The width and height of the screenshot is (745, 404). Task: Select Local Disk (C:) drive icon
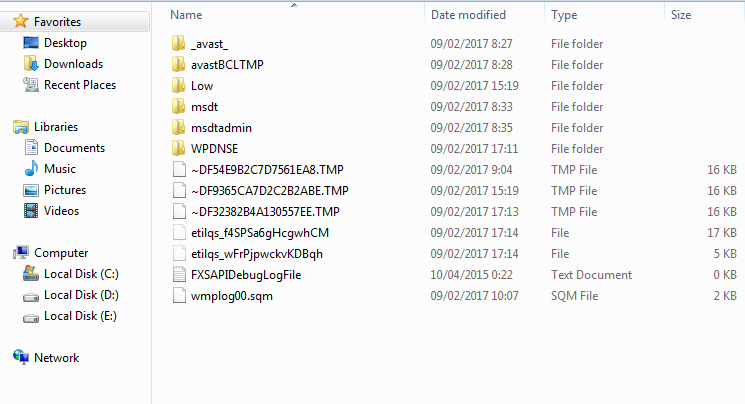tap(31, 274)
